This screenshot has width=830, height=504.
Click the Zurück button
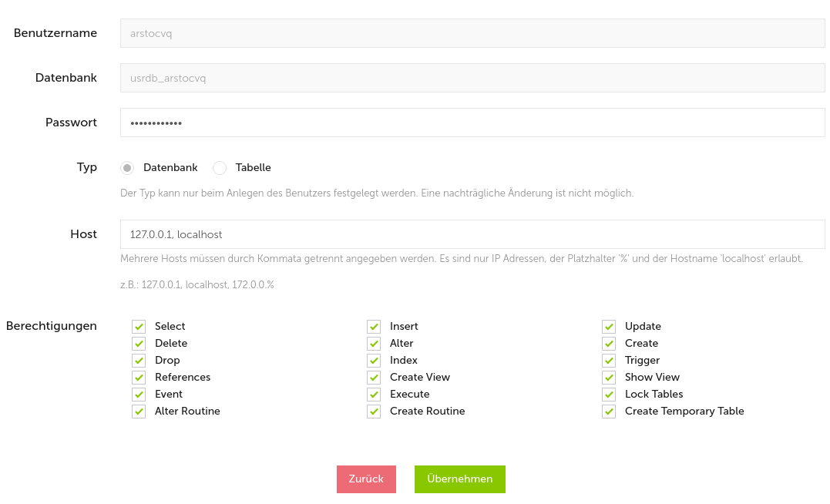point(366,479)
